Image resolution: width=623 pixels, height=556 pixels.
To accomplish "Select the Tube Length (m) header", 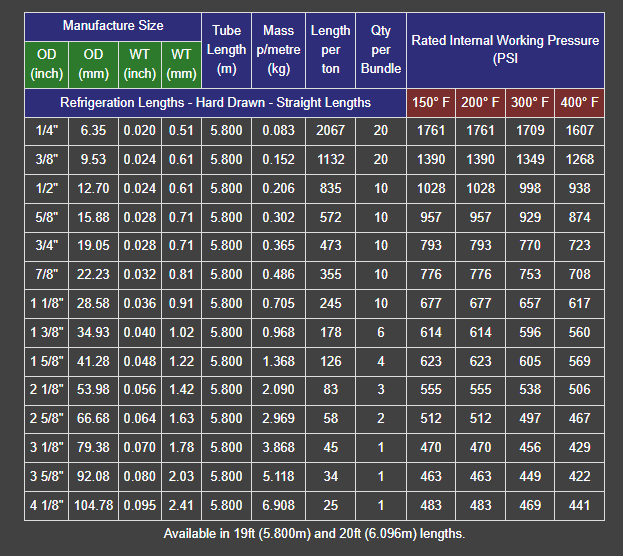I will pos(226,50).
